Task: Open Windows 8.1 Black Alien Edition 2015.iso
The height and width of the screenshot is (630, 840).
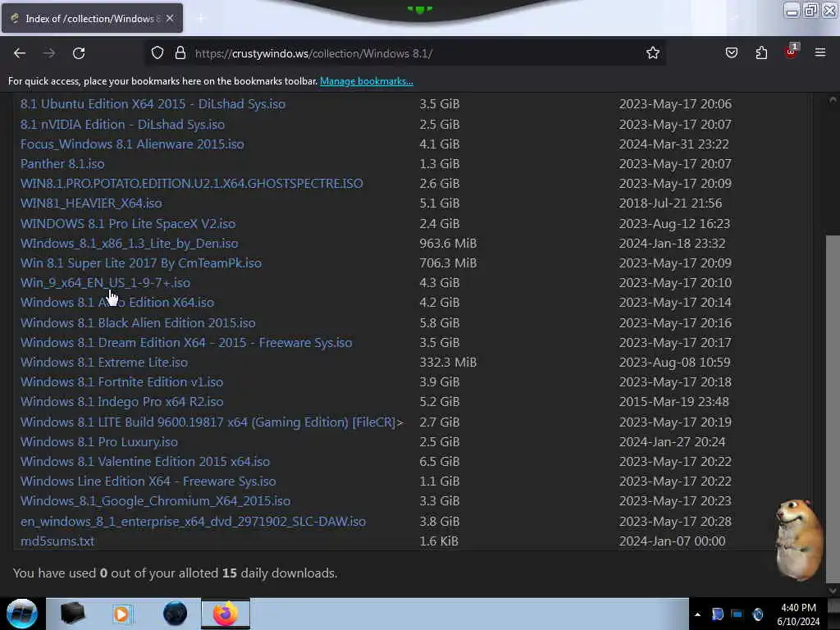Action: [x=138, y=323]
